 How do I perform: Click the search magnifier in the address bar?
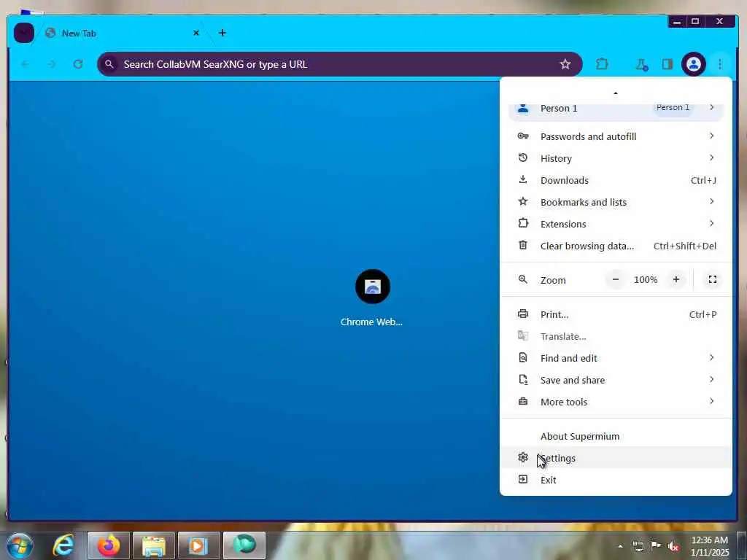(109, 64)
